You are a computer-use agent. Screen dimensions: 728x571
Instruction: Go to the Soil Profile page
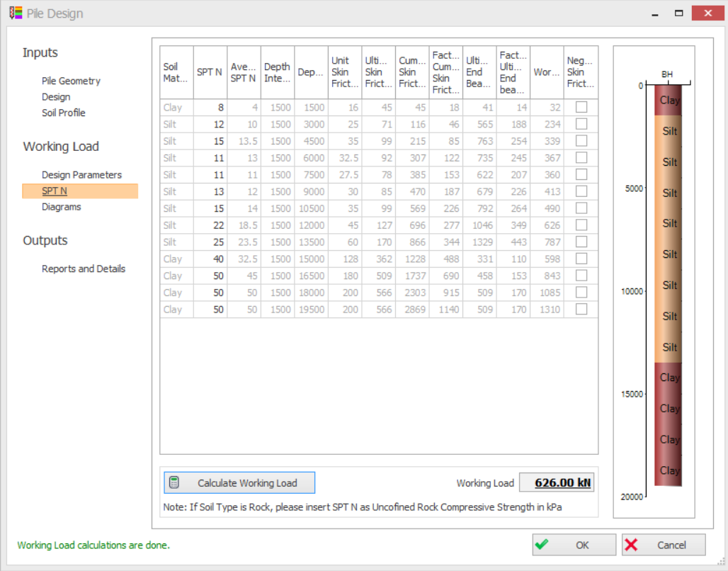pos(63,113)
